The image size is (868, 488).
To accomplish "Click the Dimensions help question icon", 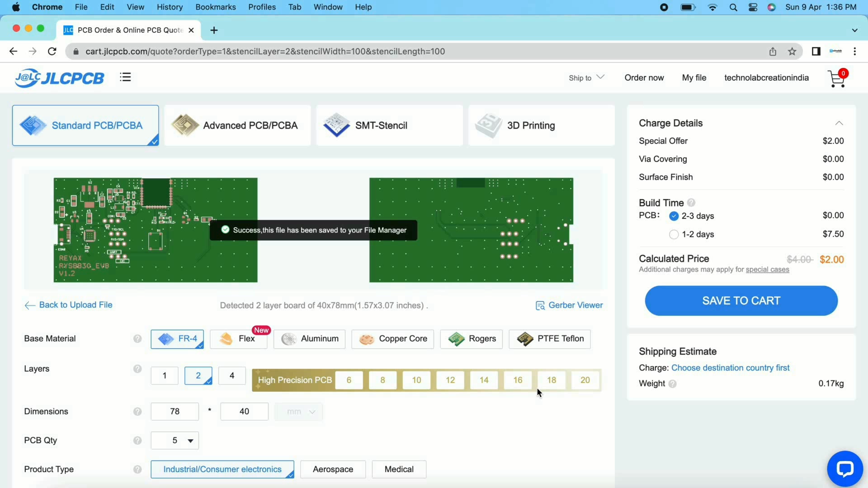I will pyautogui.click(x=137, y=412).
